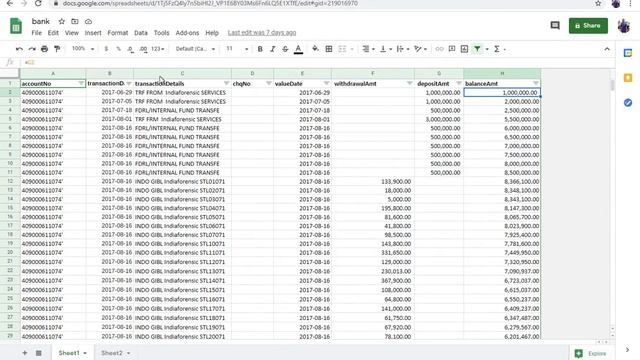Open the Tools menu

point(161,33)
